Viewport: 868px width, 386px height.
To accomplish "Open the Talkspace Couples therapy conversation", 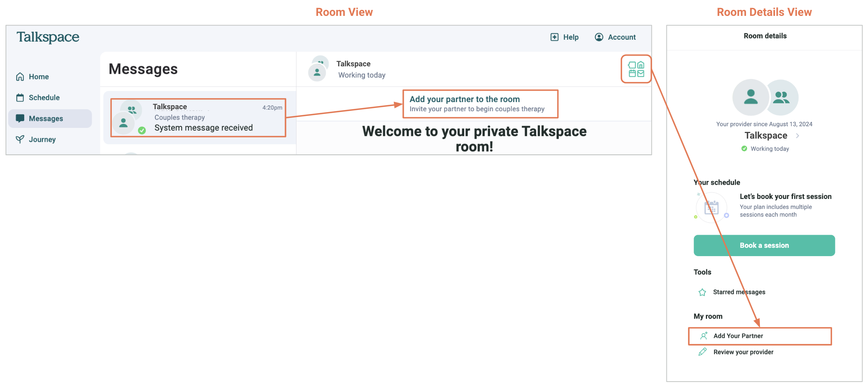I will pos(198,118).
